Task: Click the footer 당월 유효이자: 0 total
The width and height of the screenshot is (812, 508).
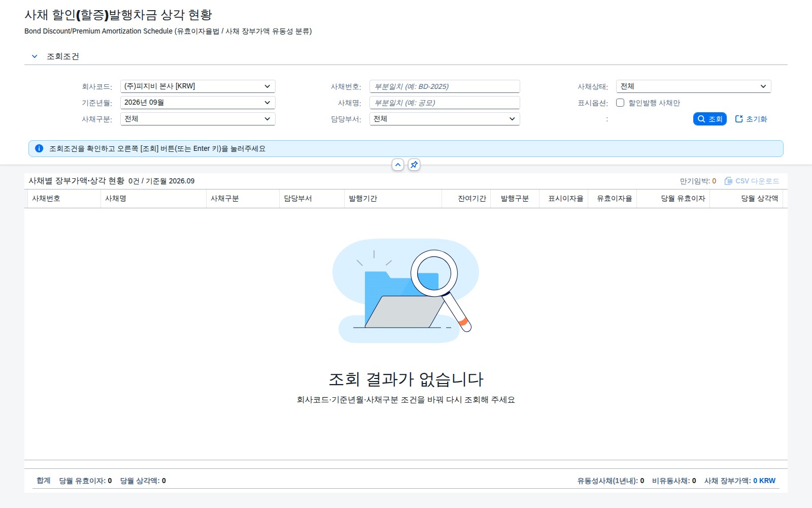Action: pos(85,481)
